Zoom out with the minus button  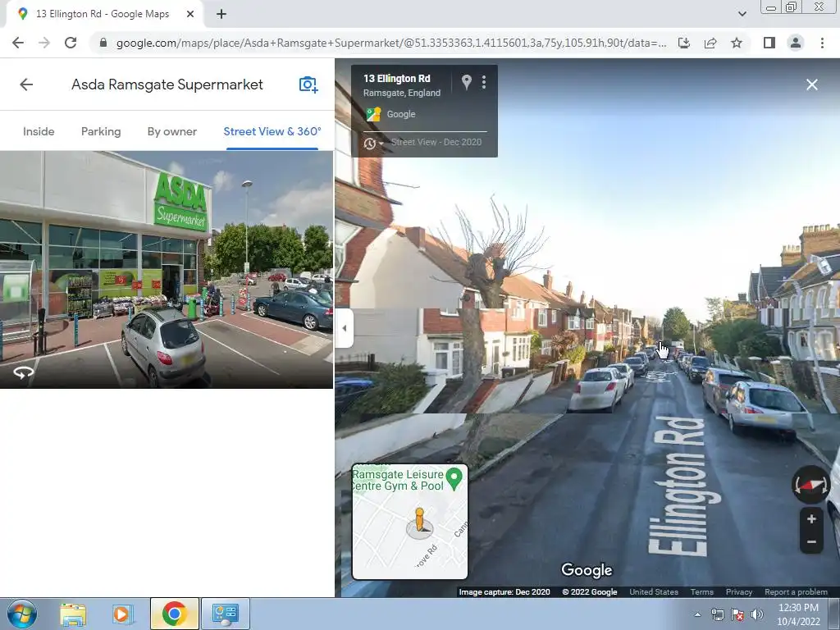coord(811,541)
